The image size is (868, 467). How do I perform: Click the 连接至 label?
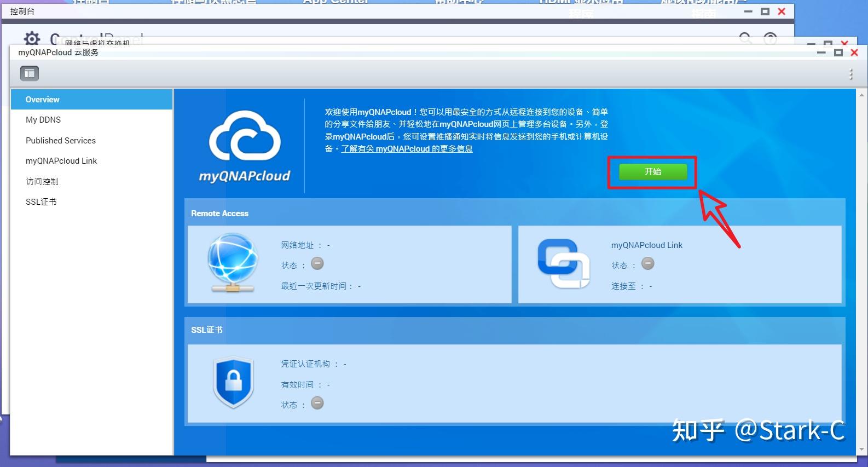[623, 286]
